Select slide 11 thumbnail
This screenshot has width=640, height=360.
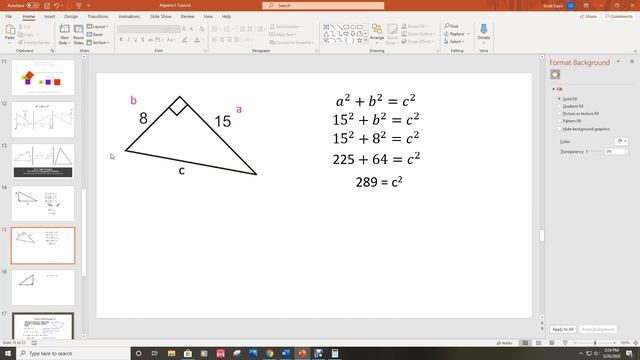point(43,78)
